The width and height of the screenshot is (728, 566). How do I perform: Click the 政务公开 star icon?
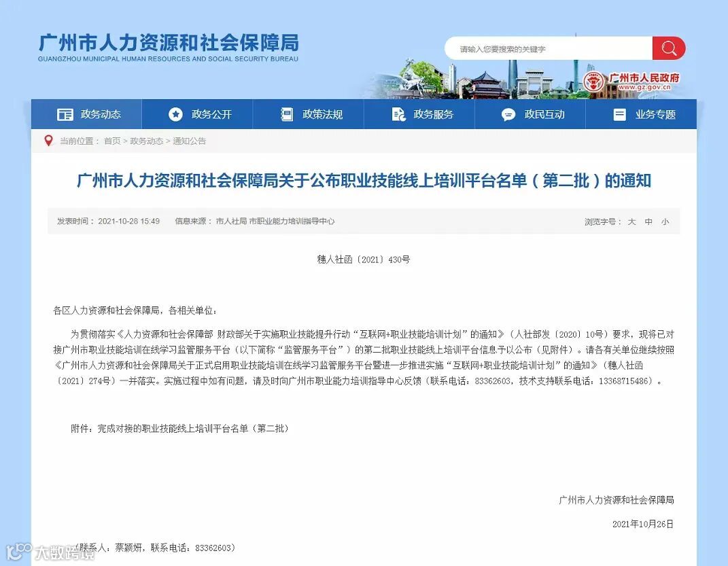pos(175,114)
